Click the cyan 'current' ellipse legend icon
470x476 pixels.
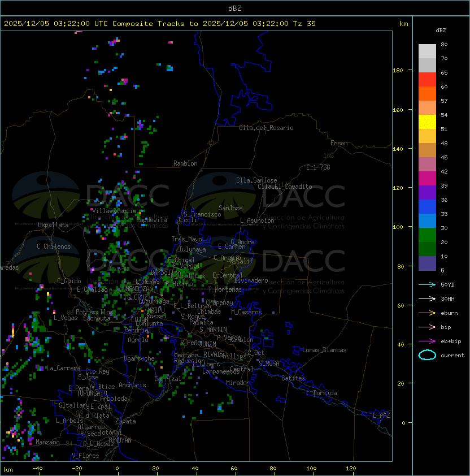pyautogui.click(x=427, y=355)
